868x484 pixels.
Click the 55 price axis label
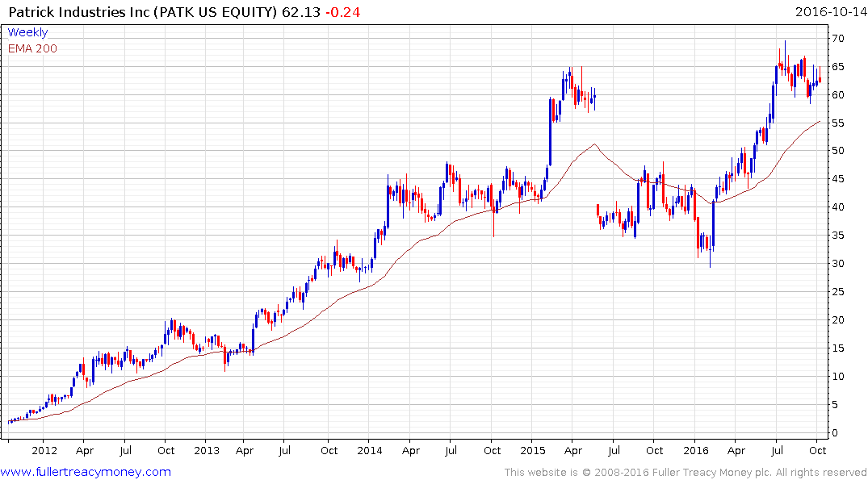[x=837, y=123]
